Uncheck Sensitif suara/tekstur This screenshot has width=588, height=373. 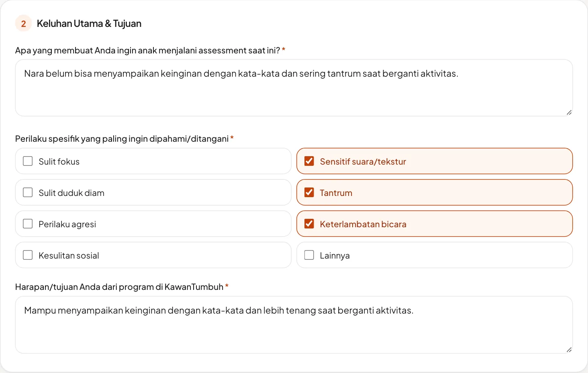[x=309, y=161]
